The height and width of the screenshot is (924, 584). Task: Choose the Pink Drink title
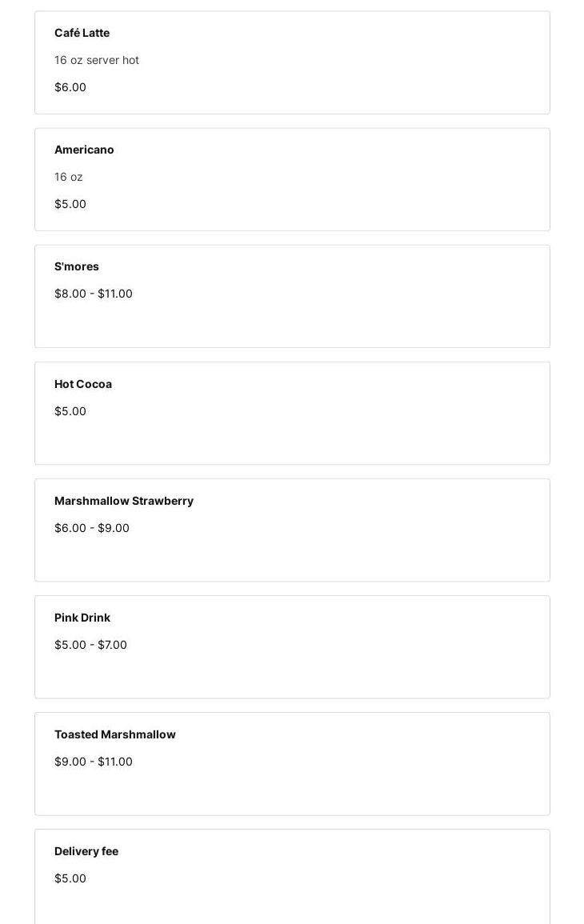click(x=82, y=618)
